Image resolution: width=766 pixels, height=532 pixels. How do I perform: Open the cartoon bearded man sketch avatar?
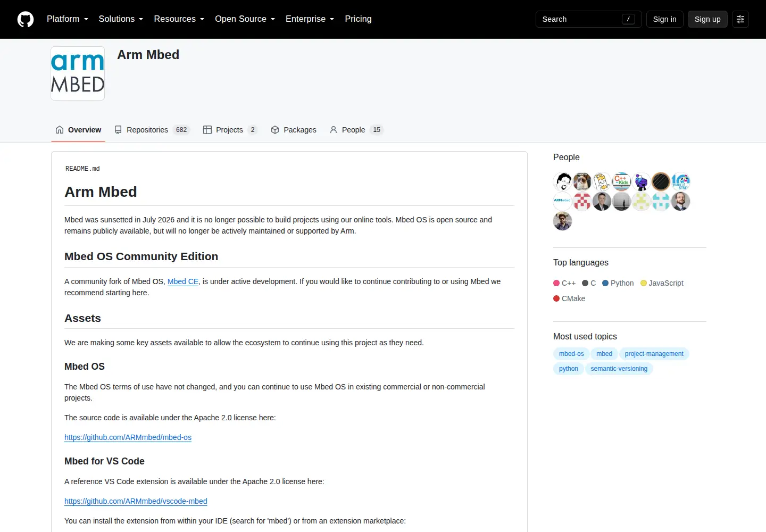pos(563,181)
